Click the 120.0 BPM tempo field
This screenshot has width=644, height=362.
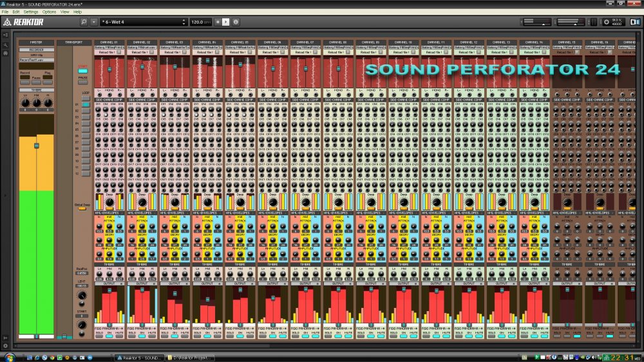201,22
